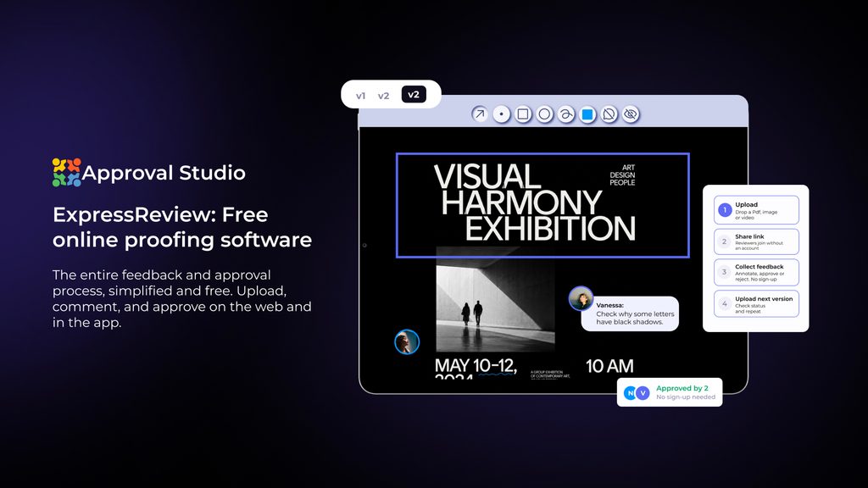Select the dark highlighted v2 version tab
Image resolution: width=868 pixels, height=488 pixels.
click(414, 95)
